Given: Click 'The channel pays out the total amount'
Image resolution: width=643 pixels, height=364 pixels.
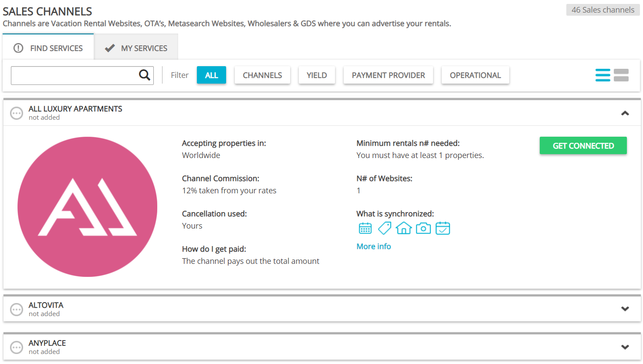Looking at the screenshot, I should coord(250,261).
